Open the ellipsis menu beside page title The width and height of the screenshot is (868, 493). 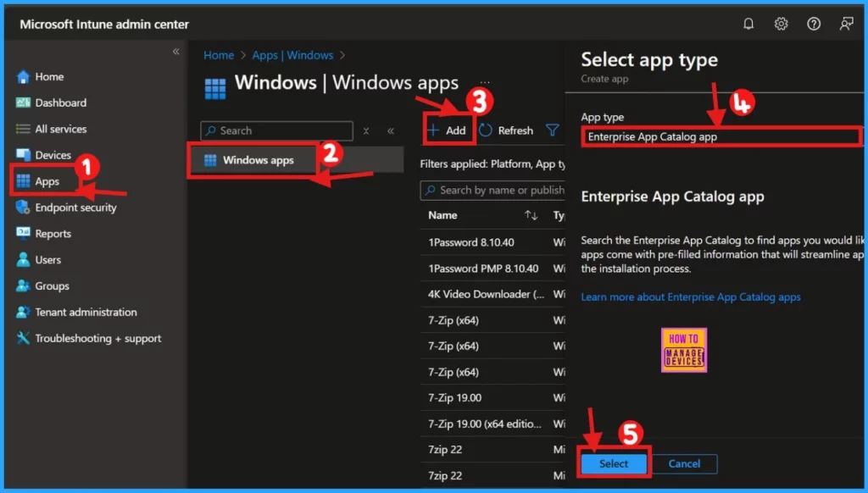pyautogui.click(x=484, y=82)
